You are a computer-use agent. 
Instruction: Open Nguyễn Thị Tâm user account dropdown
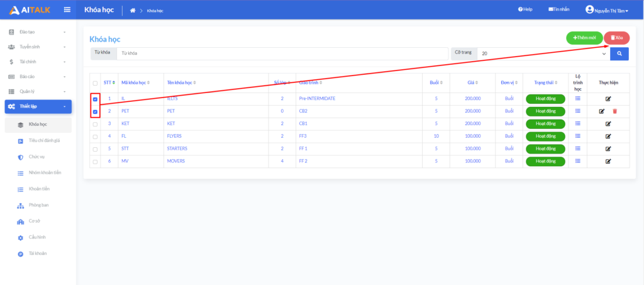click(x=607, y=10)
